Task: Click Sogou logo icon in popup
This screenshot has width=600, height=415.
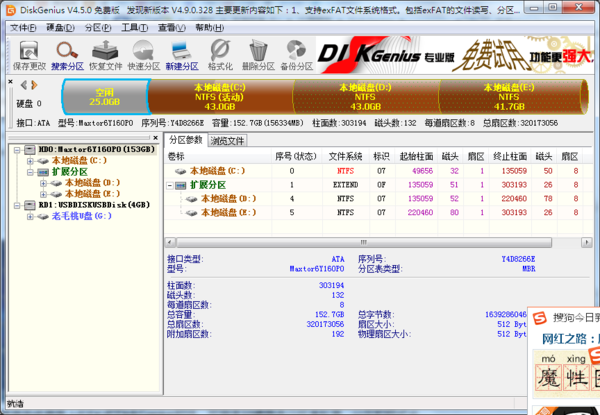Action: pos(540,318)
